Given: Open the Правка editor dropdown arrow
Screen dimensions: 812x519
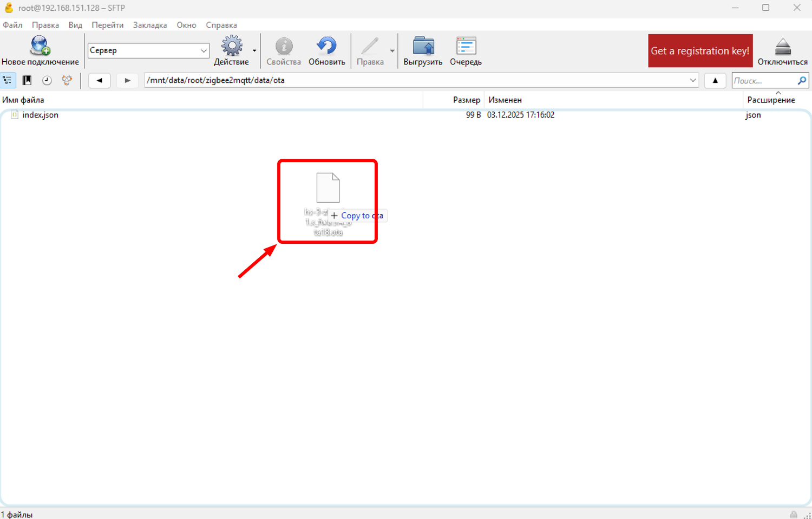Looking at the screenshot, I should pos(392,51).
